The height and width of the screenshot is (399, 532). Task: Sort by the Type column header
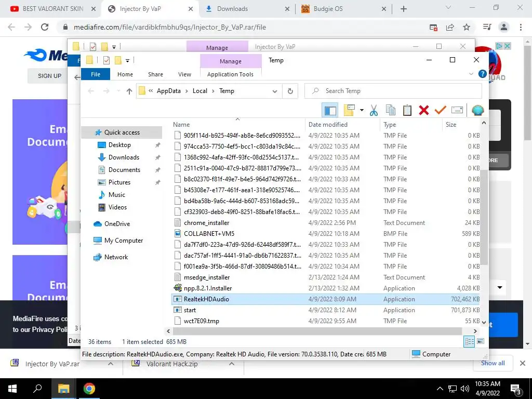click(411, 125)
